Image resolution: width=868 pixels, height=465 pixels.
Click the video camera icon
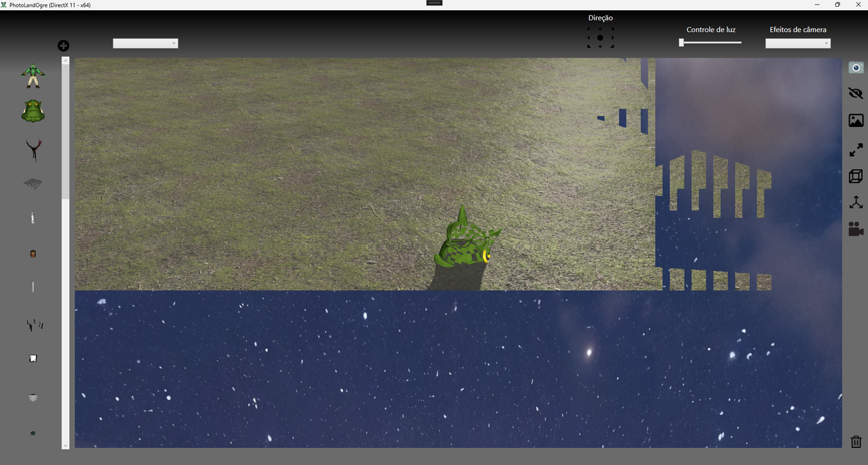[x=856, y=229]
